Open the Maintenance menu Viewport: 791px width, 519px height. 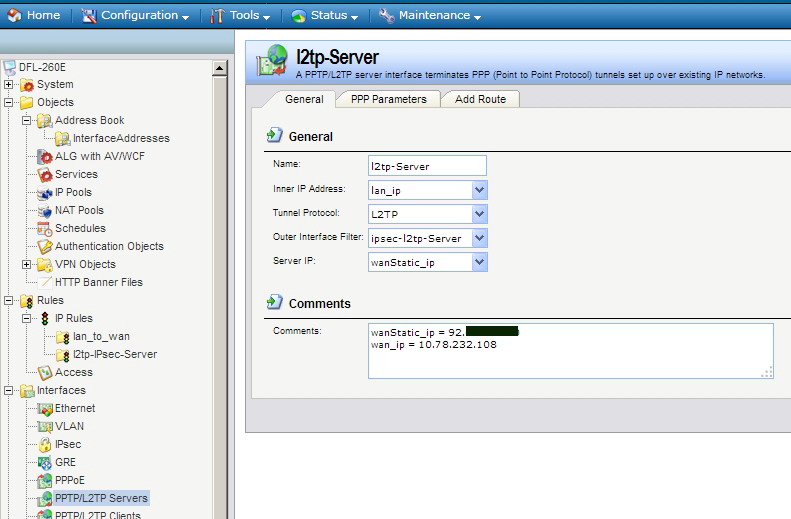430,15
